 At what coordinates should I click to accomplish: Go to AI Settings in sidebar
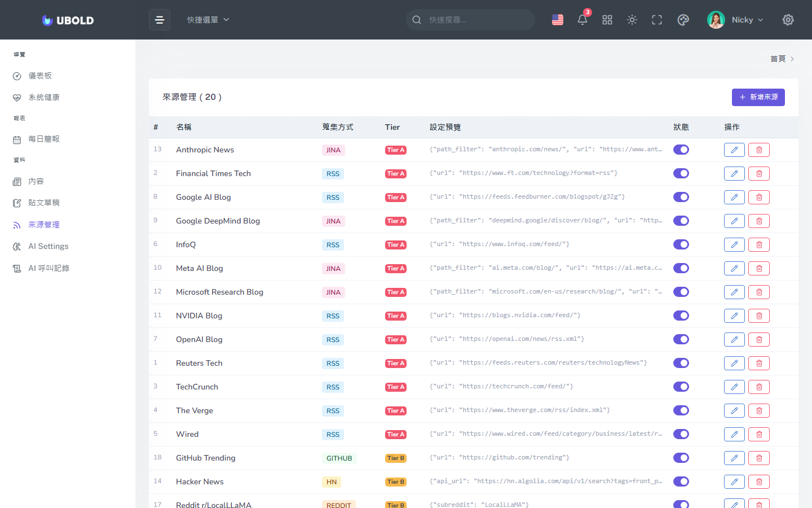(x=48, y=247)
